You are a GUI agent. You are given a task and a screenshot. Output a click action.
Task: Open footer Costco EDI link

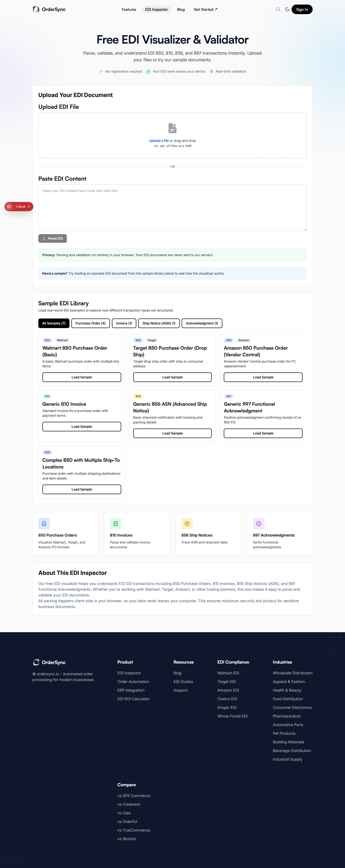[x=227, y=699]
